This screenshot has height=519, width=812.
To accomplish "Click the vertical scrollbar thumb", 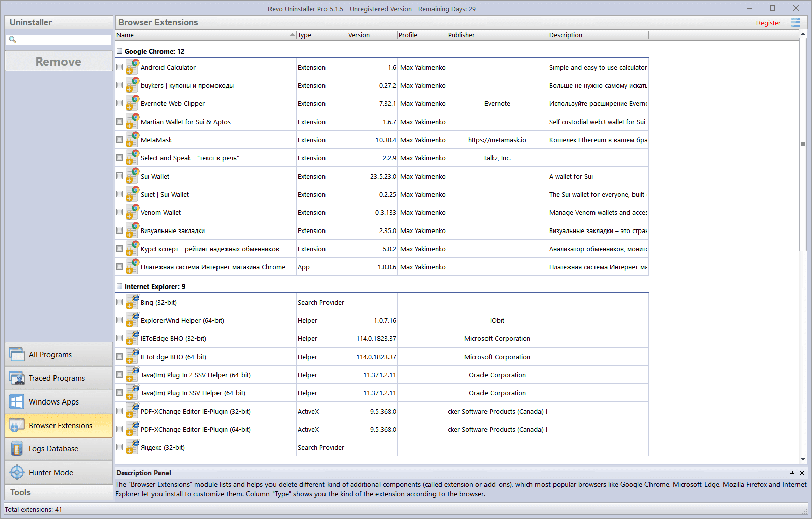I will click(803, 144).
